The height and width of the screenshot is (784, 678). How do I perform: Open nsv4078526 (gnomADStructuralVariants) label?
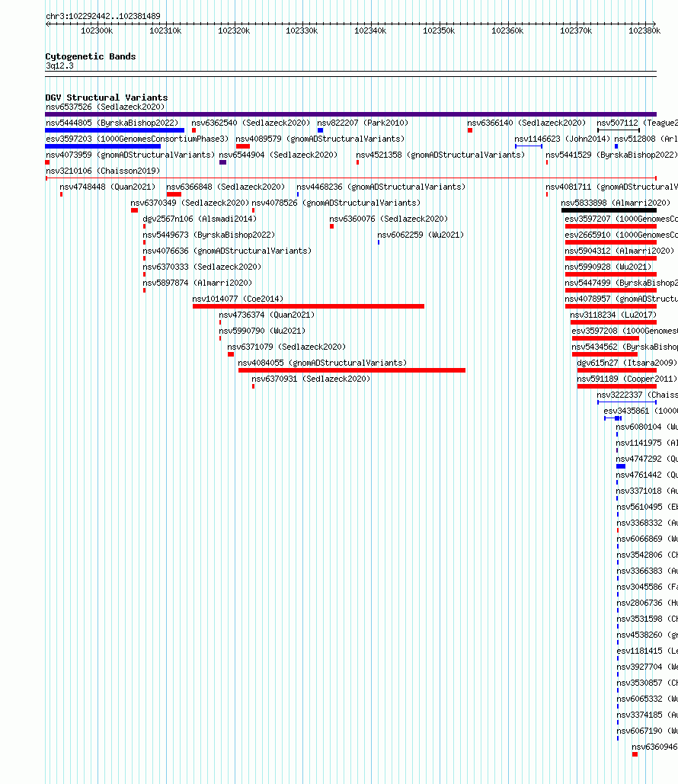click(336, 203)
